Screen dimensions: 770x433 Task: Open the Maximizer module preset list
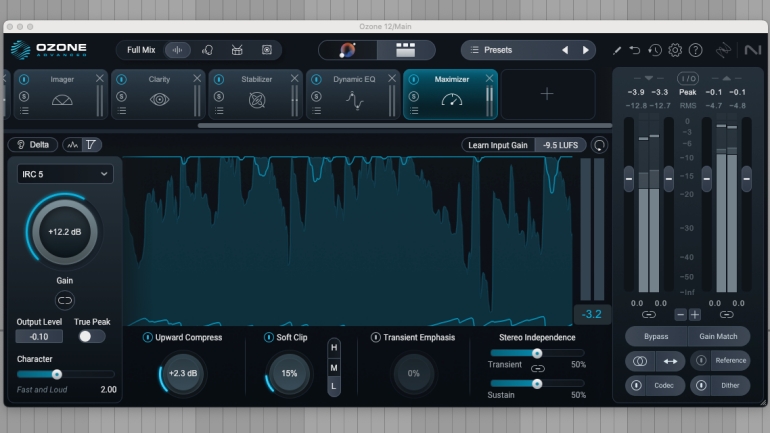coord(413,111)
